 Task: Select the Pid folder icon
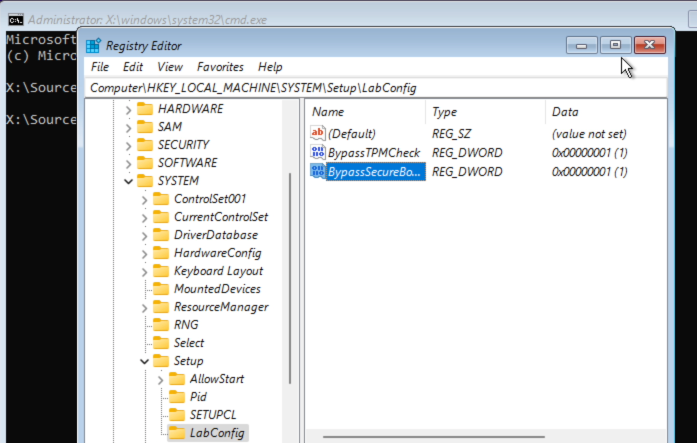coord(177,396)
